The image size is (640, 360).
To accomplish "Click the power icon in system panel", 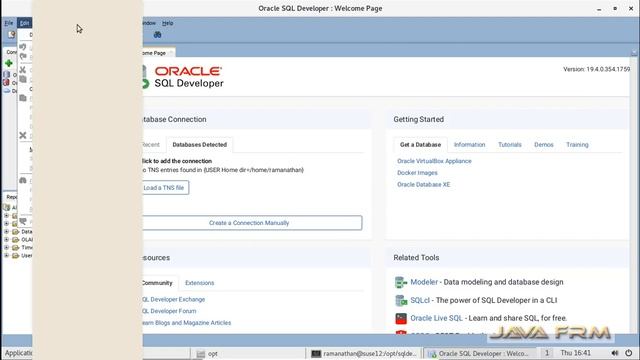I will pyautogui.click(x=629, y=353).
